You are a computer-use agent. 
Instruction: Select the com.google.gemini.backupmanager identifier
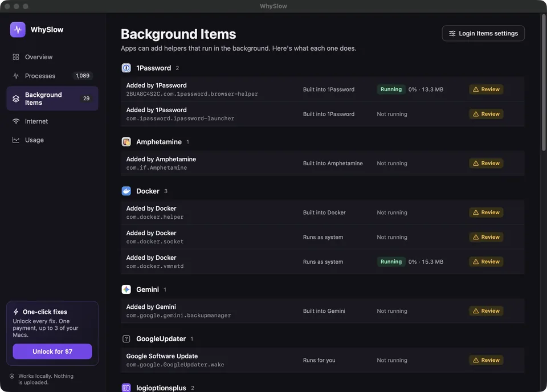pos(178,315)
